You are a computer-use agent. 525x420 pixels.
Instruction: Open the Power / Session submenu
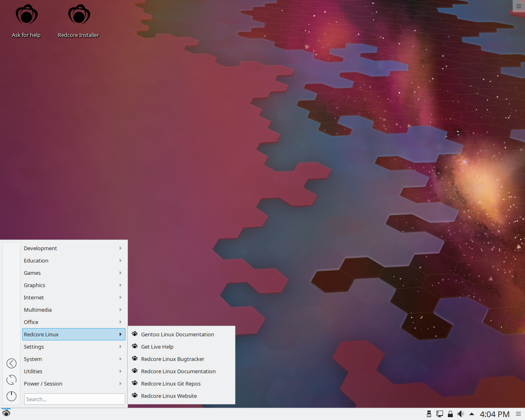[x=74, y=383]
